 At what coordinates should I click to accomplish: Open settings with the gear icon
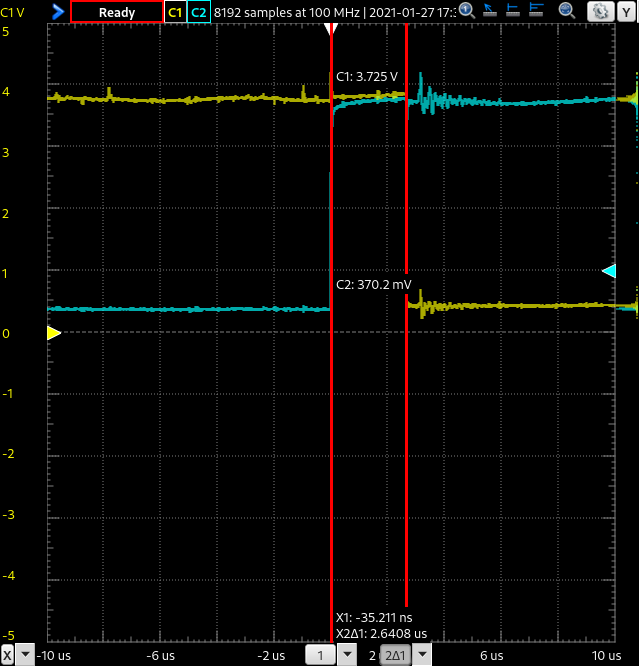[600, 12]
